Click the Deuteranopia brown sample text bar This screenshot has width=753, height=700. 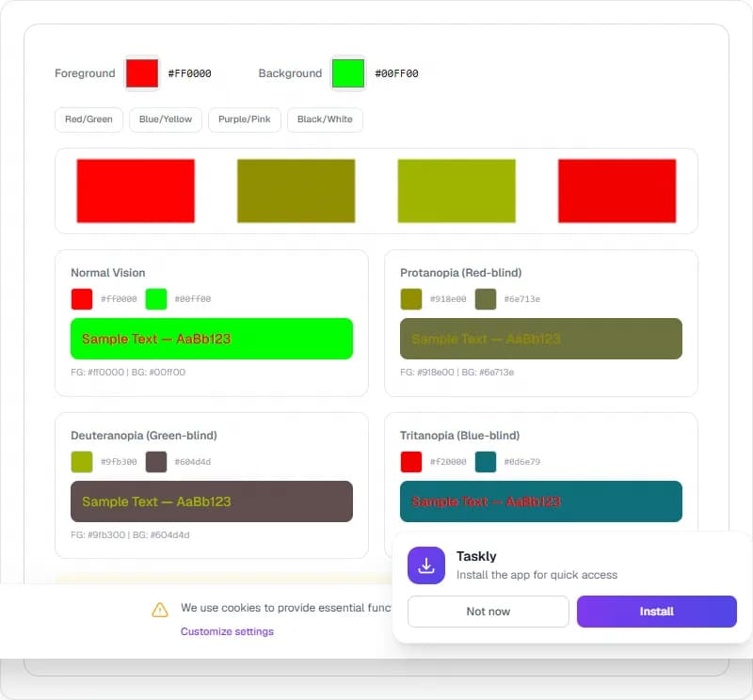point(212,501)
